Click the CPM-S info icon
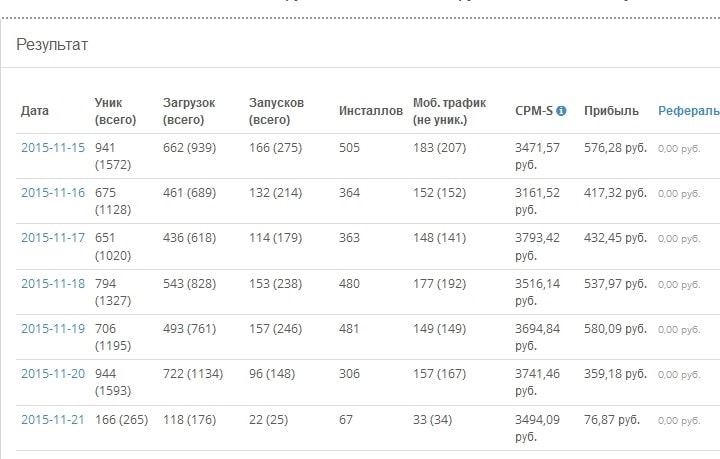The image size is (720, 459). coord(562,111)
